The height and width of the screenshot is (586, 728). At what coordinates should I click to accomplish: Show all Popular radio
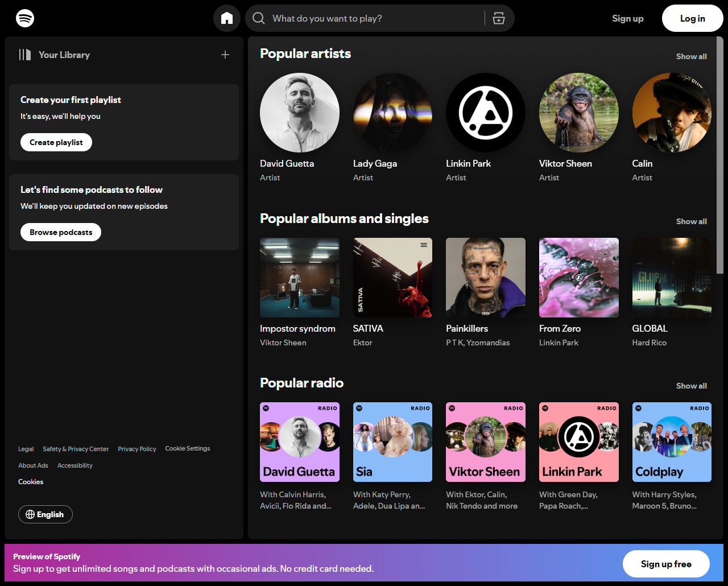[x=692, y=386]
